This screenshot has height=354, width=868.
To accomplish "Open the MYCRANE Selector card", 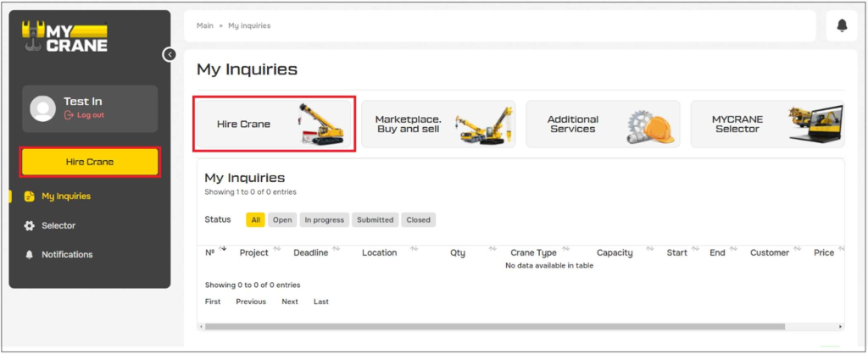I will 767,124.
